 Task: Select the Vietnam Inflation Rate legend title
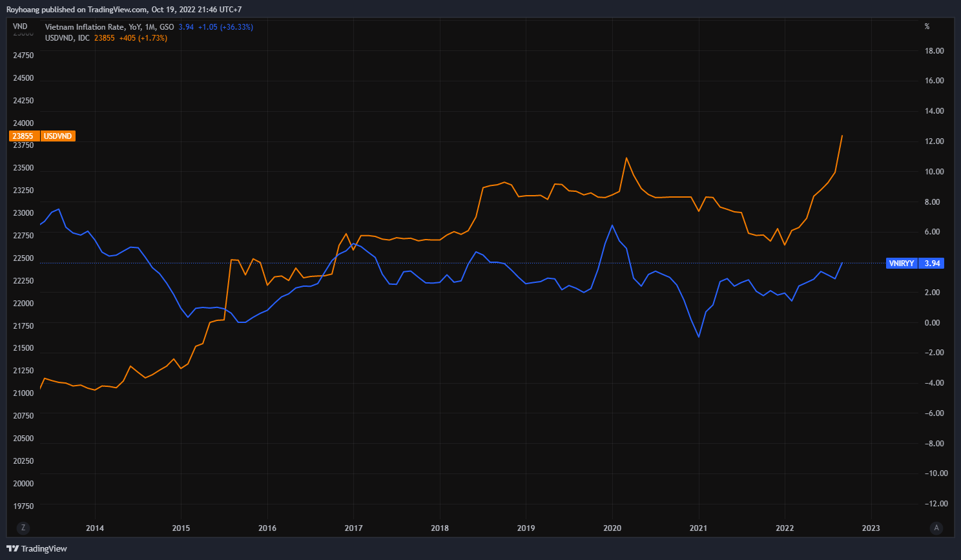click(109, 27)
